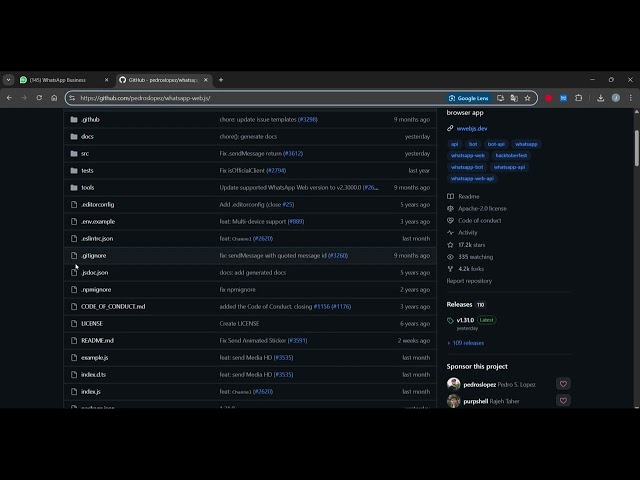Image resolution: width=640 pixels, height=480 pixels.
Task: Open the tools folder
Action: coord(87,188)
